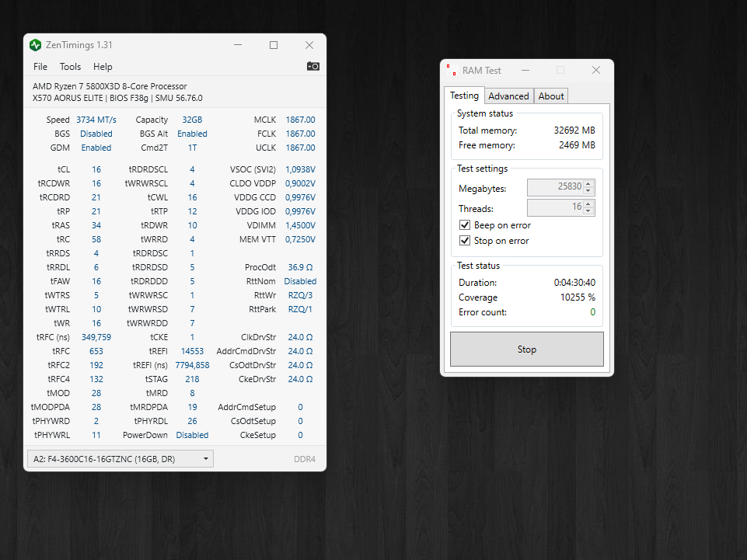Click the AMD Ryzen 7 5800X3D processor text

pyautogui.click(x=110, y=86)
